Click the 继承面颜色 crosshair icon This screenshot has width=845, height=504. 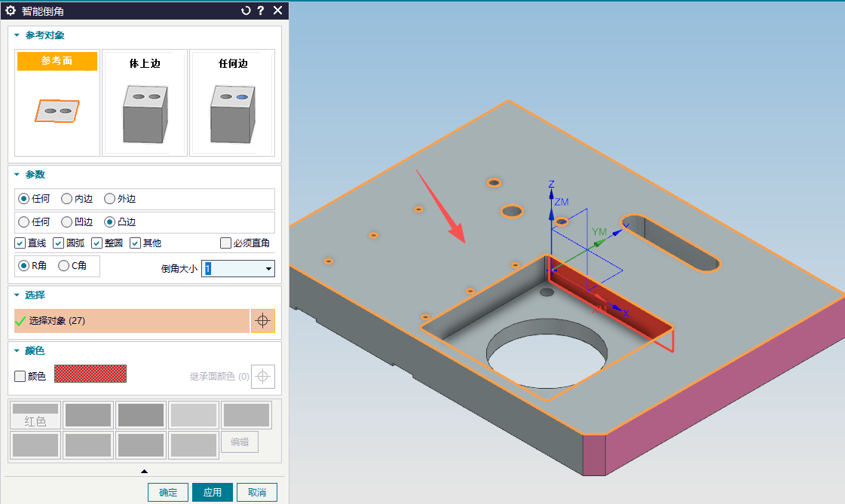(262, 377)
